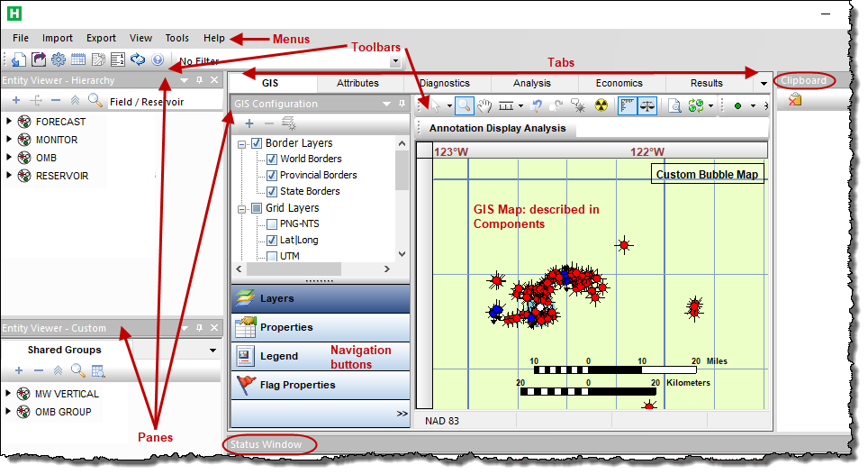Click the collapse-all chevrons in Hierarchy pane

coord(76,100)
